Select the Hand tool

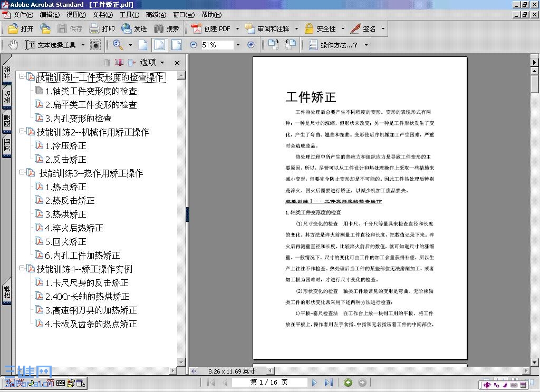tap(13, 45)
